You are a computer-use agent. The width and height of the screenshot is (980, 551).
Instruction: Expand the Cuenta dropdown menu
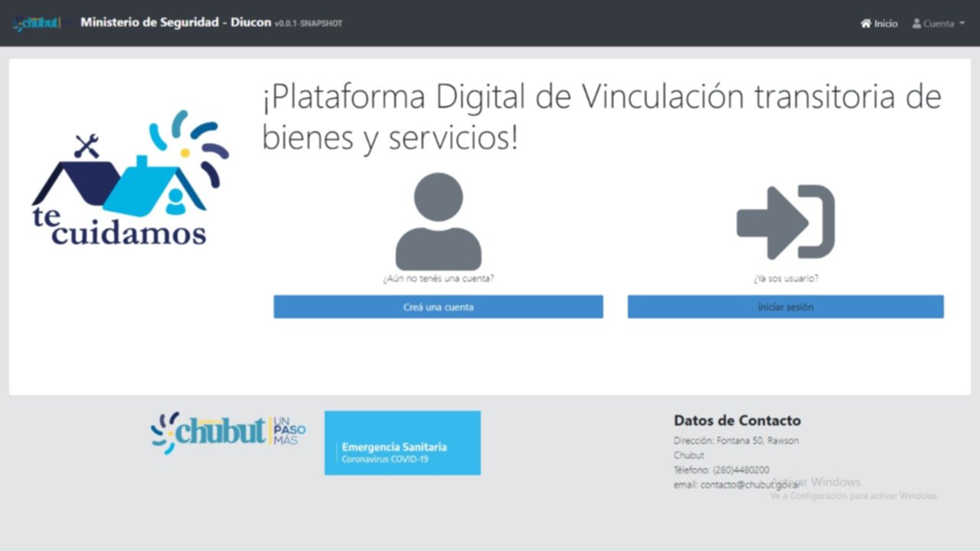[x=939, y=24]
